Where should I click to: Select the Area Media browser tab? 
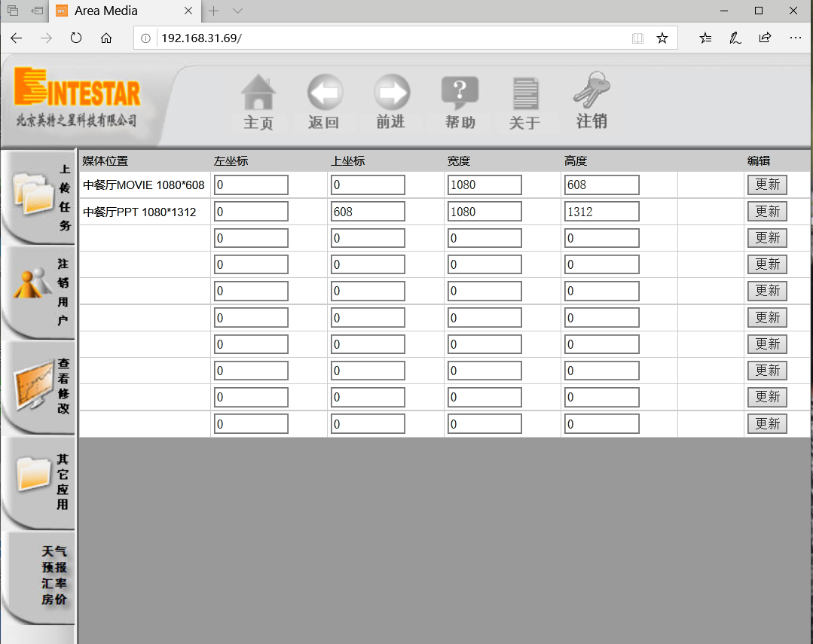click(121, 11)
